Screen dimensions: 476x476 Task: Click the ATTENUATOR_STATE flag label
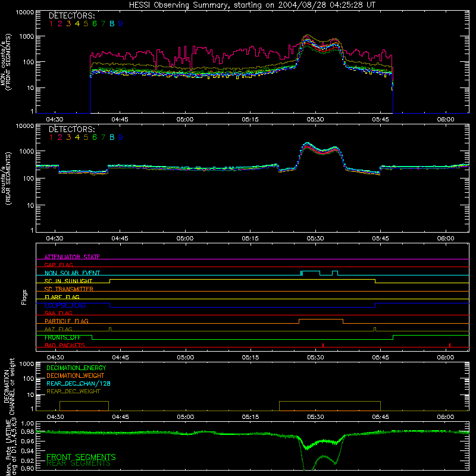coord(72,257)
